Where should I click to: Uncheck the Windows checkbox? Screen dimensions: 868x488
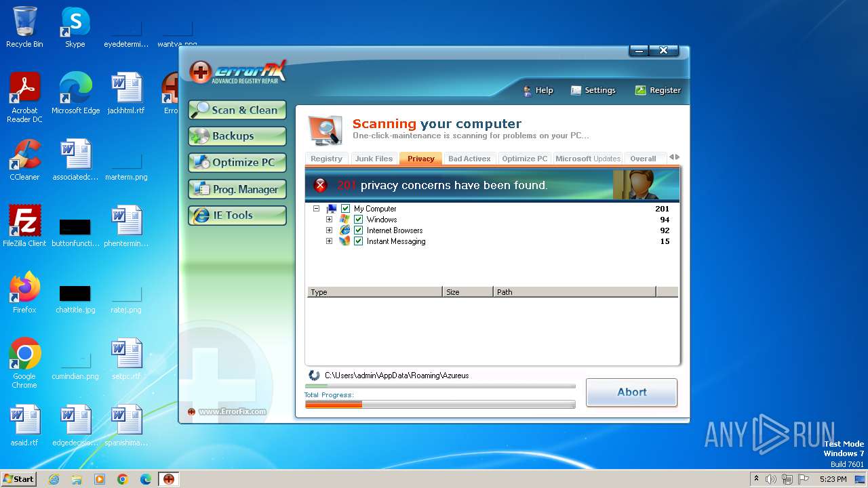pos(359,220)
